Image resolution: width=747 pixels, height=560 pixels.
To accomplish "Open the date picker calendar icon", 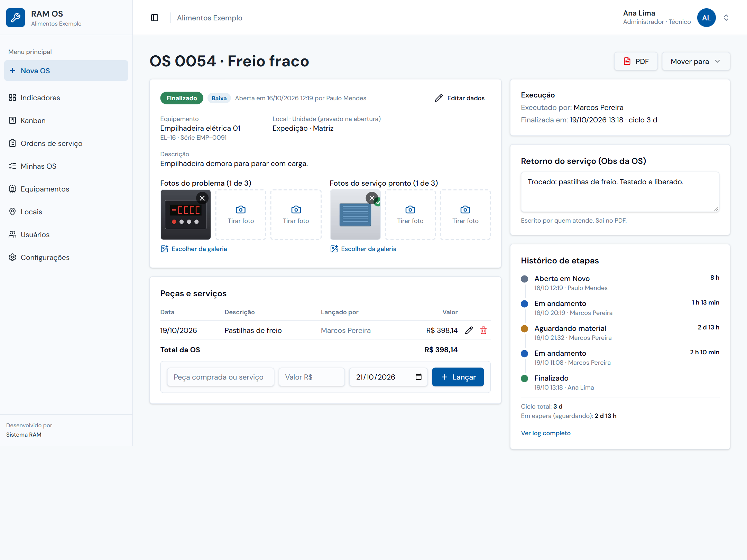I will pos(418,377).
